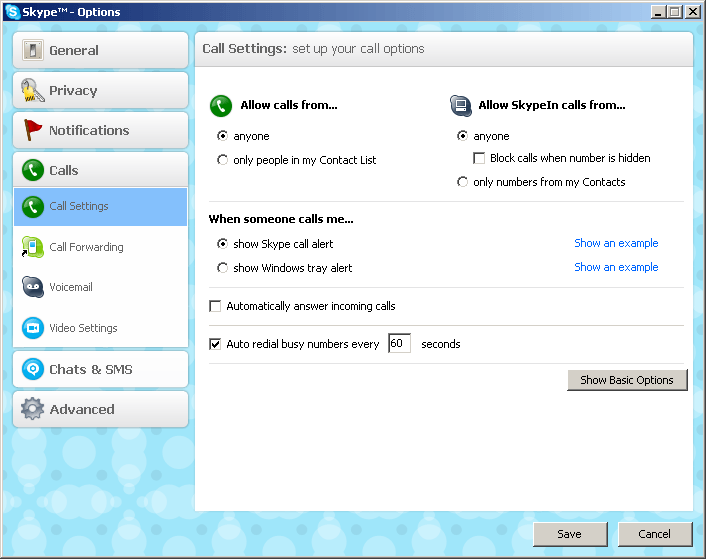
Task: Click the redial seconds input field
Action: pyautogui.click(x=399, y=343)
